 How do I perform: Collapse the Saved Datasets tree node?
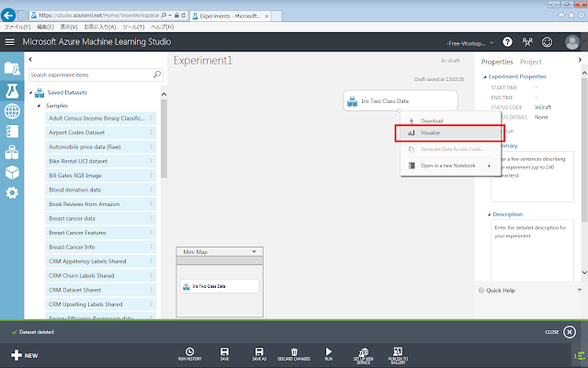click(30, 92)
